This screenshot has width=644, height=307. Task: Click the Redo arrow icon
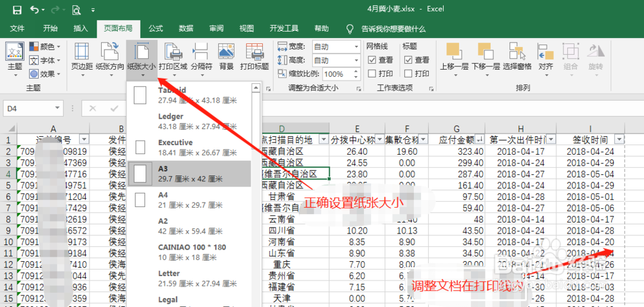tap(54, 9)
